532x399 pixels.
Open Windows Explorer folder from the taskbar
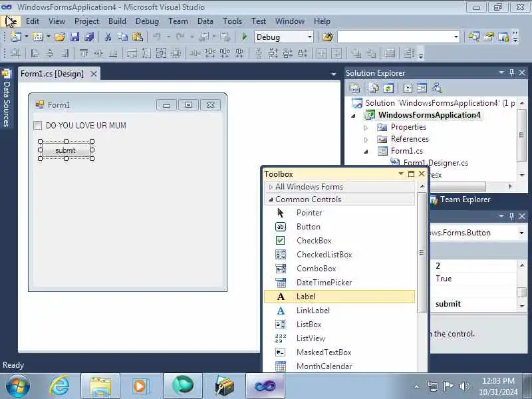pyautogui.click(x=100, y=386)
